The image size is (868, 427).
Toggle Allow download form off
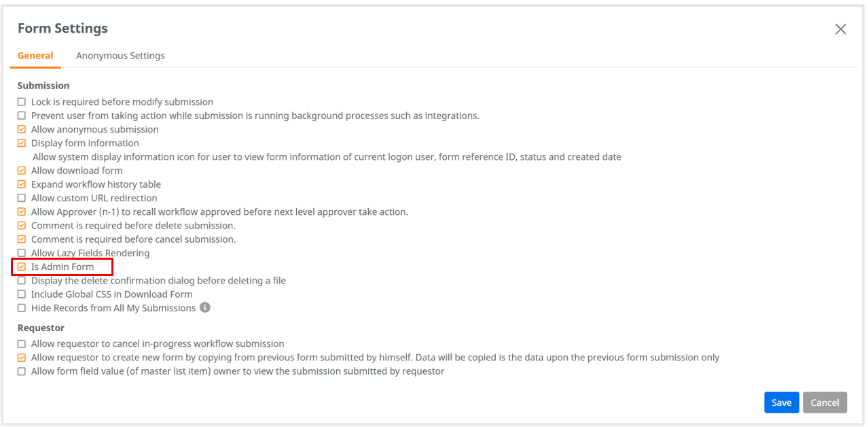coord(21,170)
